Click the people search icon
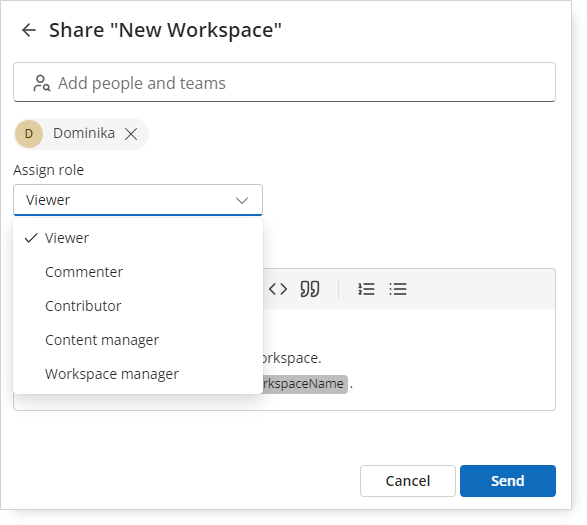587x525 pixels. 41,83
